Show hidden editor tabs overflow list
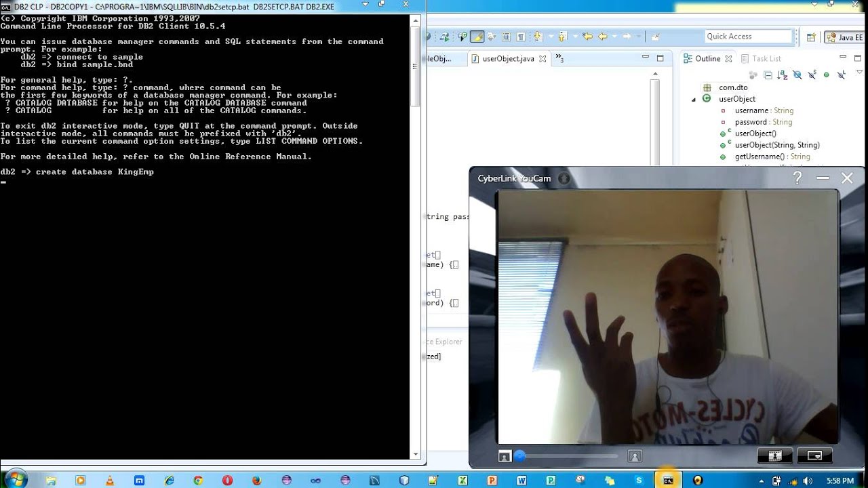Screen dimensions: 868x488 [x=559, y=58]
